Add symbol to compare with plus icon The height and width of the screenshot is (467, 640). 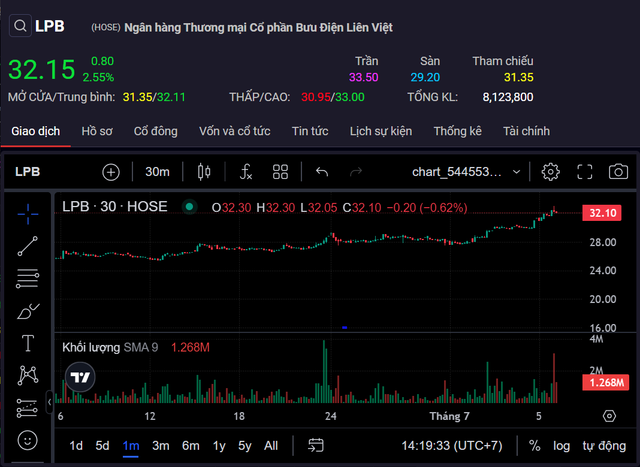click(111, 172)
